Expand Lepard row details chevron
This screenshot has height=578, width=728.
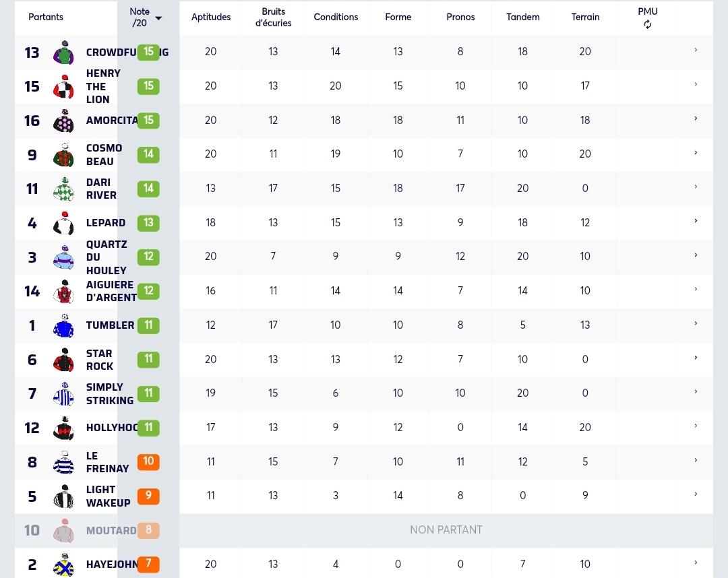696,221
